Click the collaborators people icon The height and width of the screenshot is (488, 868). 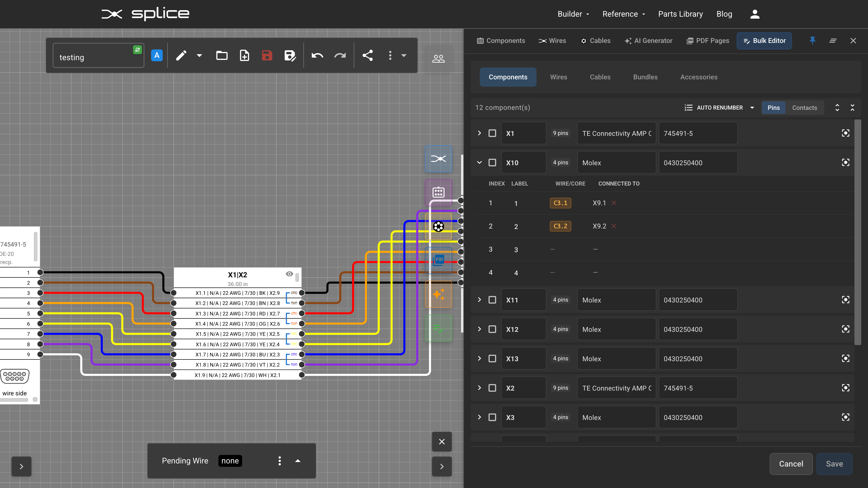[438, 59]
